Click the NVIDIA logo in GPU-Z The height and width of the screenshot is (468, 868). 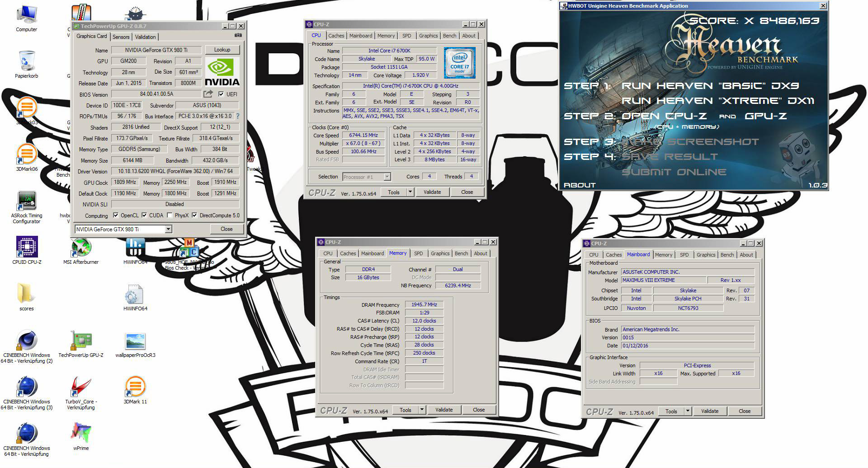[x=222, y=72]
